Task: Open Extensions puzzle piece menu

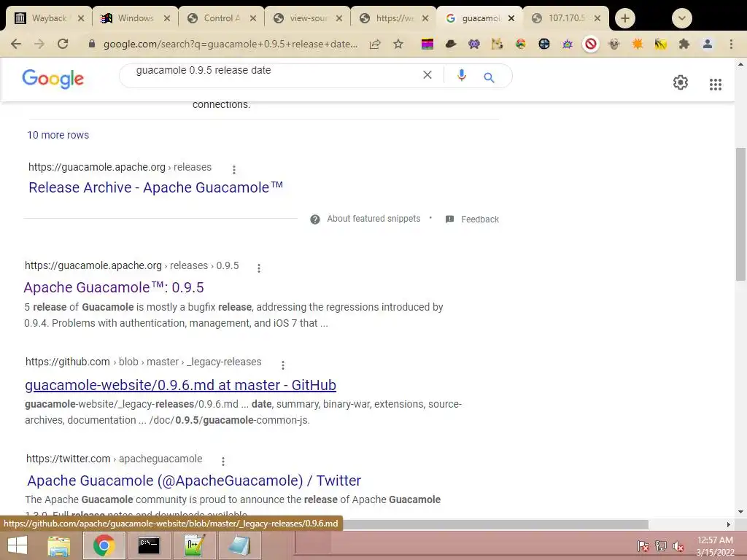Action: coord(684,44)
